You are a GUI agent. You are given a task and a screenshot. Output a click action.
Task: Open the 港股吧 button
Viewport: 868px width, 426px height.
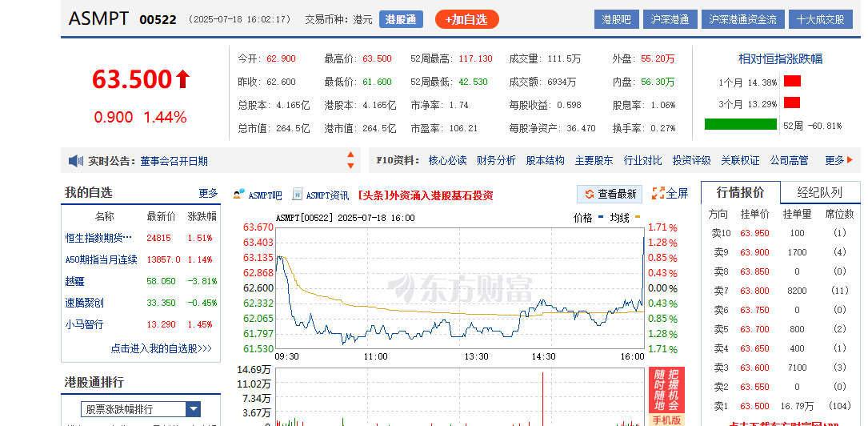tap(616, 19)
